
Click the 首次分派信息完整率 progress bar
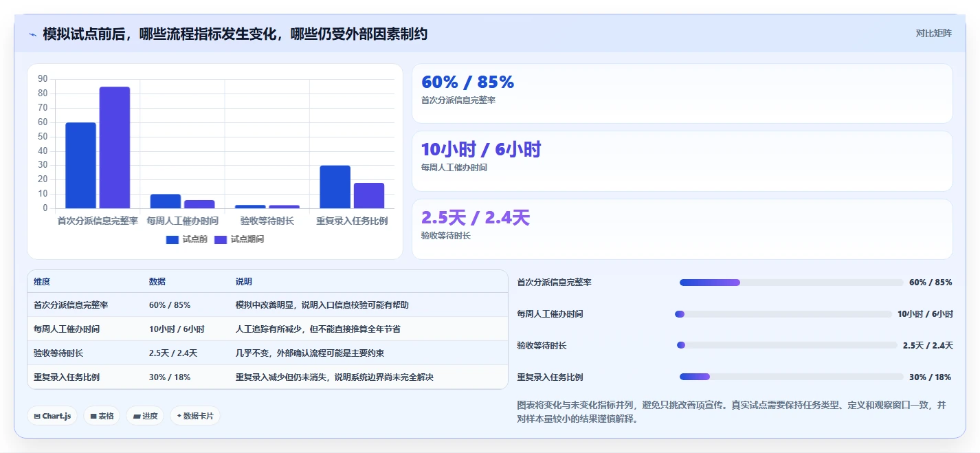791,283
